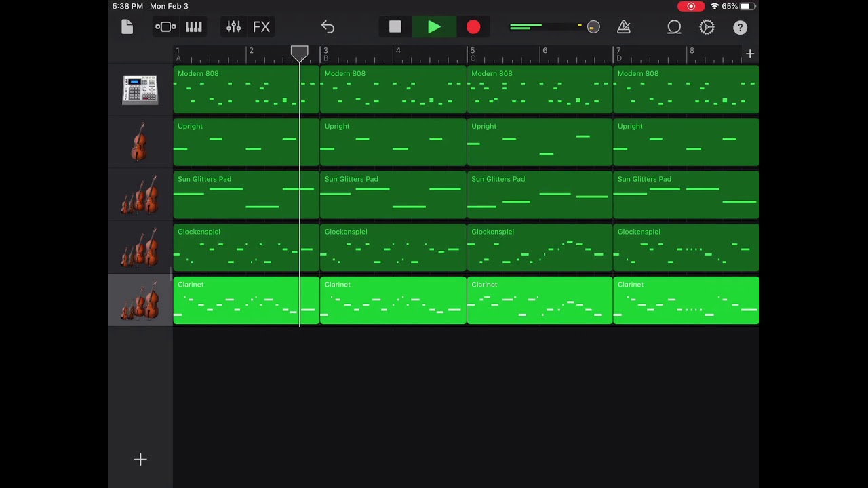The image size is (868, 488).
Task: Open track controls mixer icon
Action: click(x=234, y=27)
